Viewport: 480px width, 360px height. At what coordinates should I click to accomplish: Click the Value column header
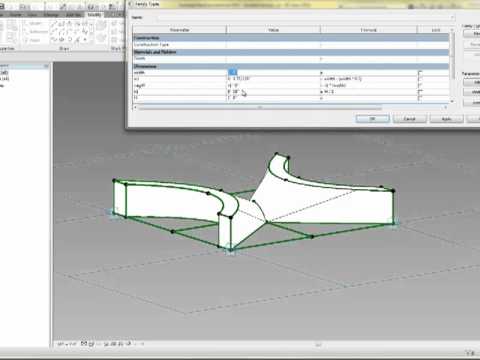pyautogui.click(x=273, y=30)
